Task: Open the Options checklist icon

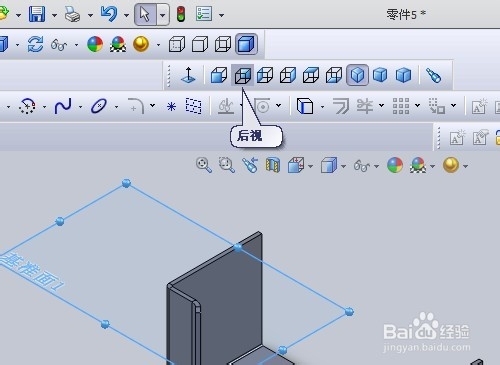Action: pyautogui.click(x=204, y=14)
